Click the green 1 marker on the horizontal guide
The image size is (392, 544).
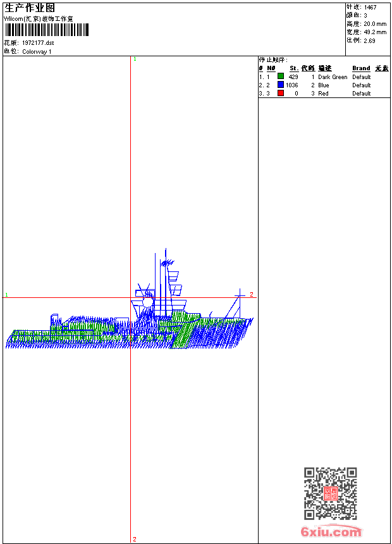click(x=6, y=295)
